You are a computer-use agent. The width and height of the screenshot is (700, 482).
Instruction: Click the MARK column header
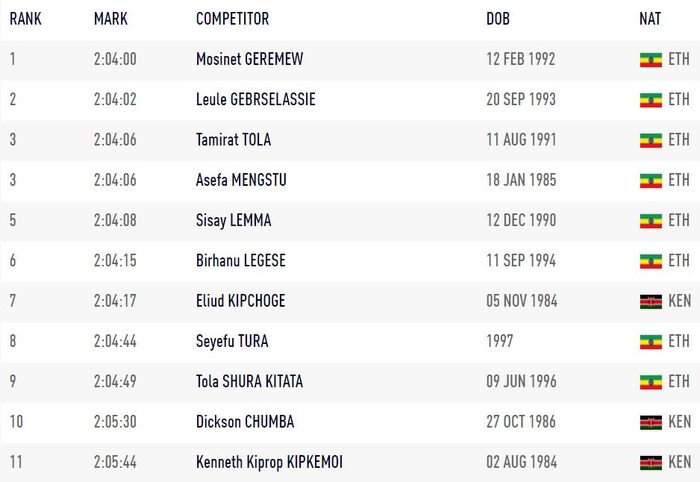[110, 19]
